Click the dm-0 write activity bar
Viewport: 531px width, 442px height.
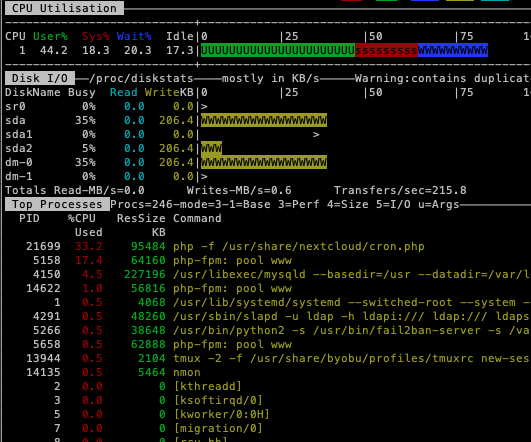(x=264, y=162)
